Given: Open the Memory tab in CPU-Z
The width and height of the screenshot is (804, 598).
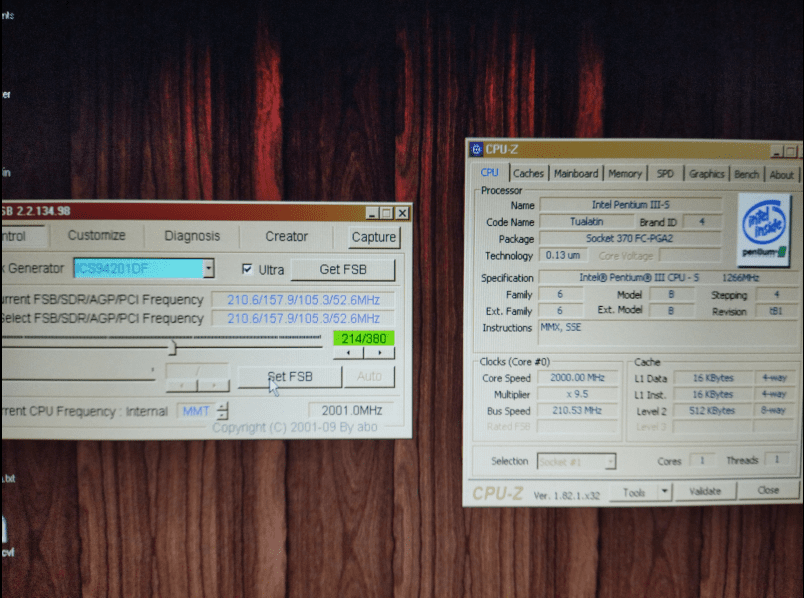Looking at the screenshot, I should (625, 173).
